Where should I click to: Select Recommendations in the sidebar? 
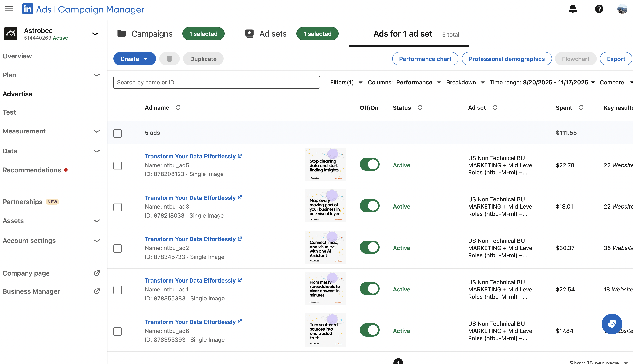point(32,170)
